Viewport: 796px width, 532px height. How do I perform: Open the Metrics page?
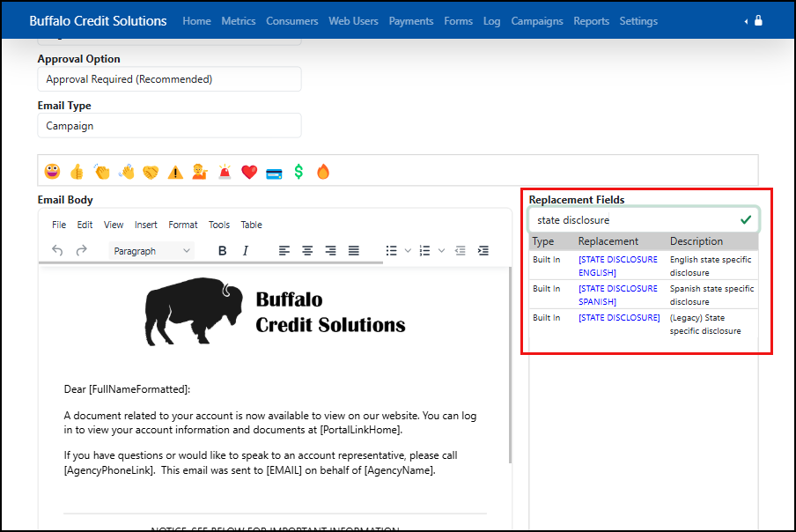click(x=238, y=21)
